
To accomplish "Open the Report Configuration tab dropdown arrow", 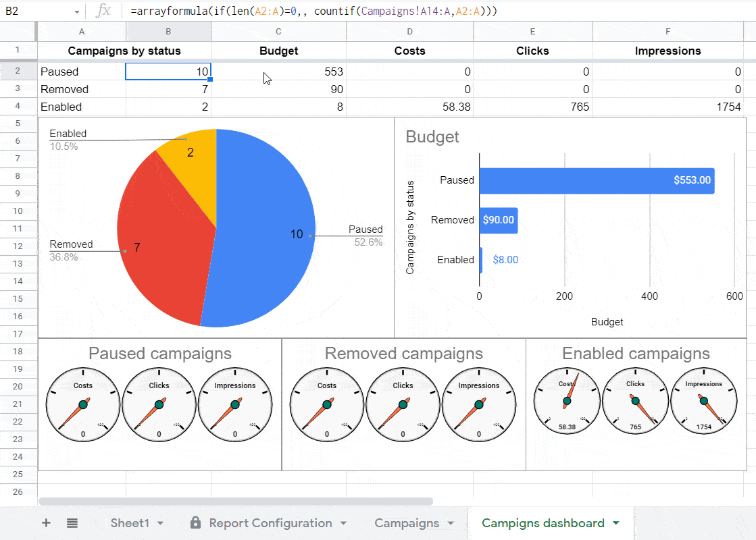I will click(x=343, y=524).
